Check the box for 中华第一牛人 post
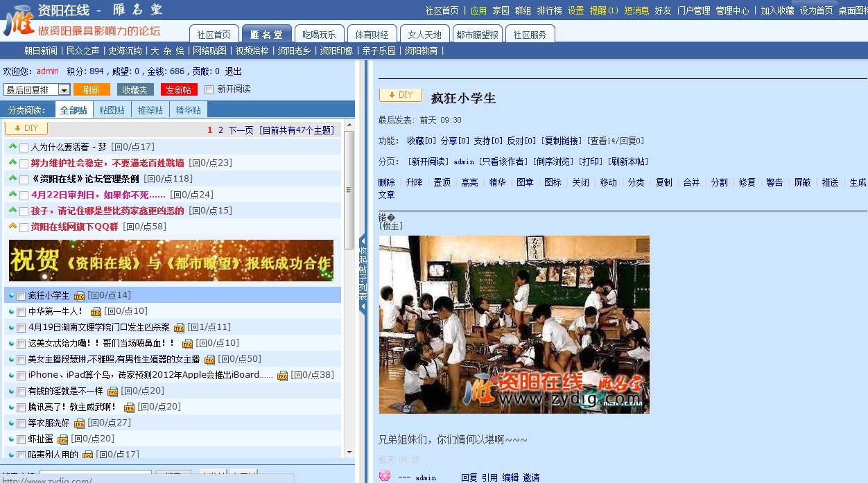This screenshot has height=483, width=868. tap(21, 313)
